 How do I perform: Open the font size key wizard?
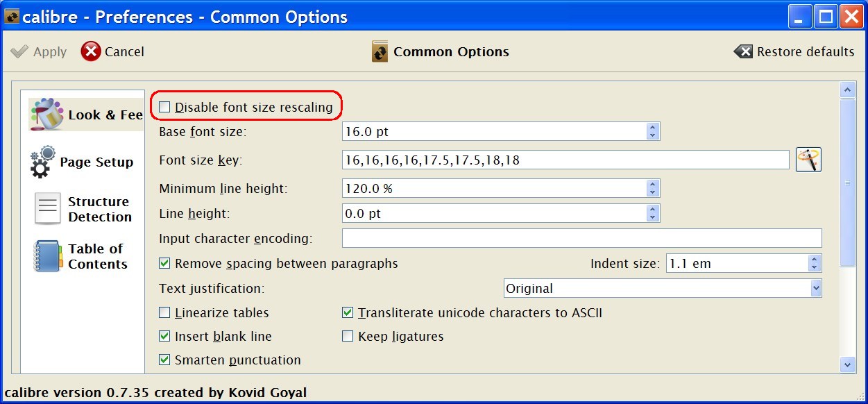pos(808,160)
